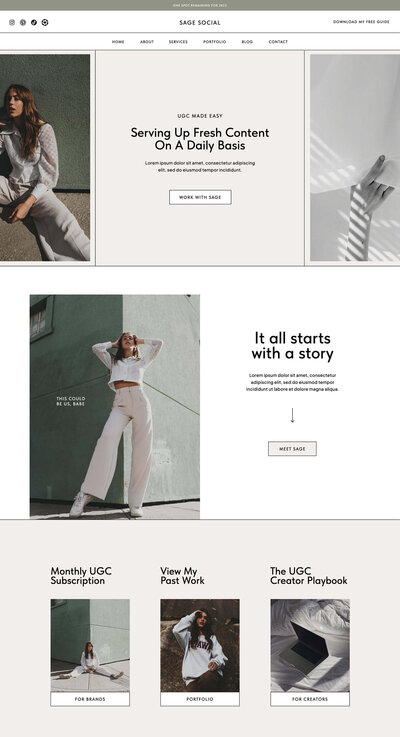The width and height of the screenshot is (400, 737).
Task: Click the Meet Sage button
Action: tap(292, 449)
